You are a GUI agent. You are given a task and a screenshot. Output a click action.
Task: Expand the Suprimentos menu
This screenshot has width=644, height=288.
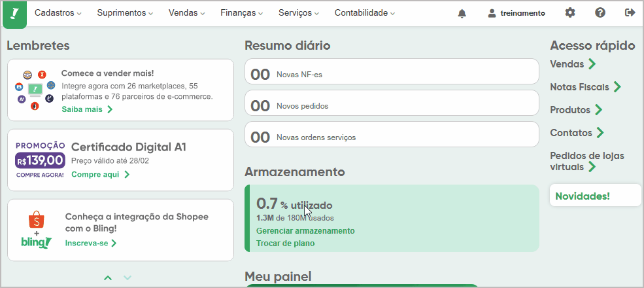(x=125, y=13)
